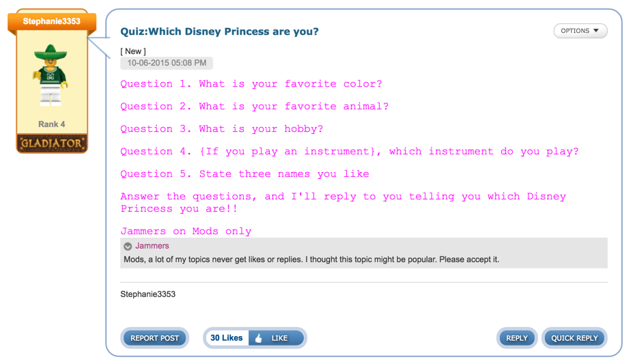
Task: View the 30 Likes count
Action: (x=226, y=338)
